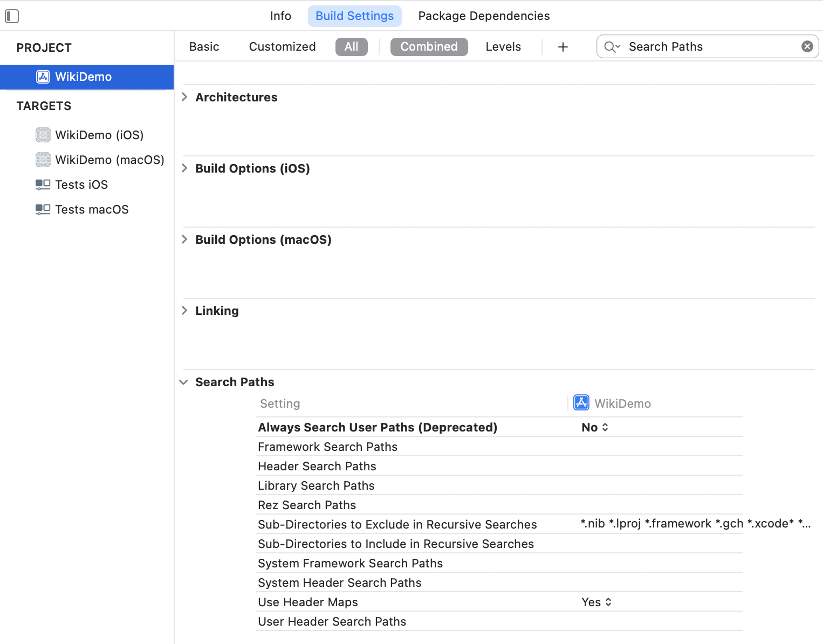Open Use Header Maps Yes popup
The image size is (823, 644).
[x=597, y=602]
